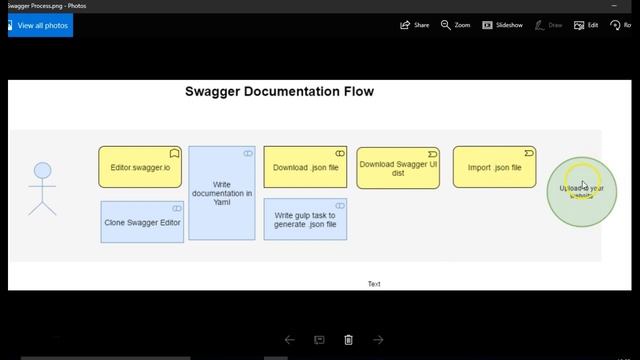Click link icon in Download .json box

[x=340, y=153]
